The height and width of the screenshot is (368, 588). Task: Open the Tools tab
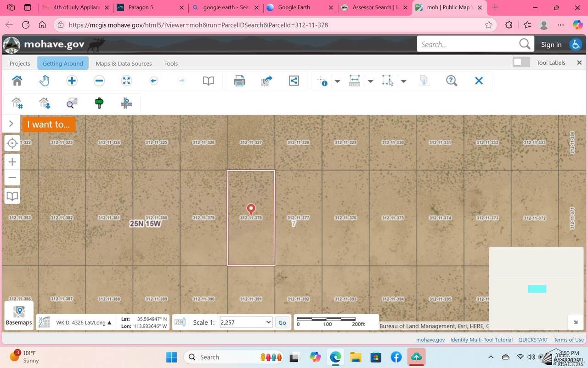pos(171,63)
